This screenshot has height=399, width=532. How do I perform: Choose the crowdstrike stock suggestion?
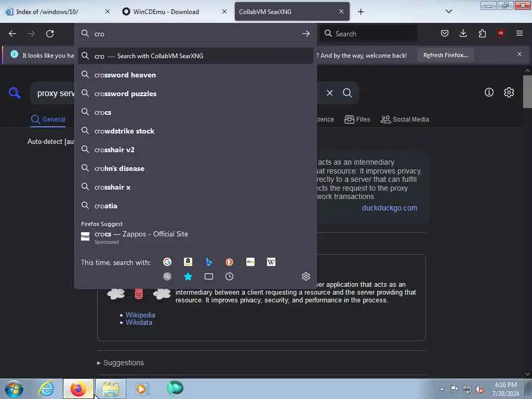tap(195, 130)
